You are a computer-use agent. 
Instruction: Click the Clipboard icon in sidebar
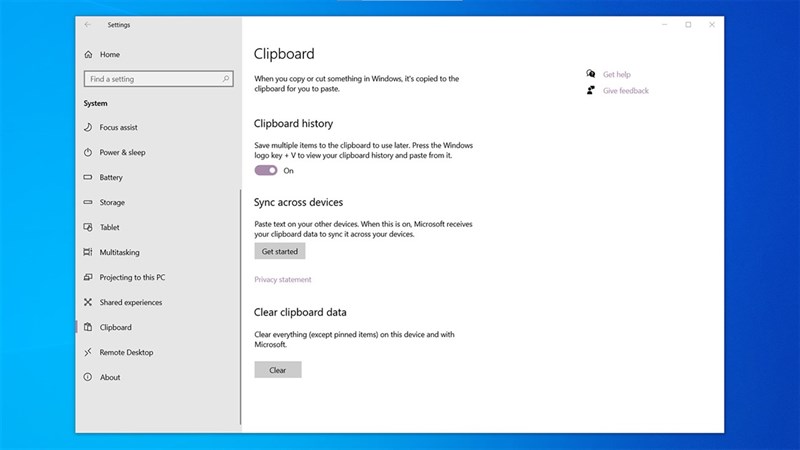(88, 327)
